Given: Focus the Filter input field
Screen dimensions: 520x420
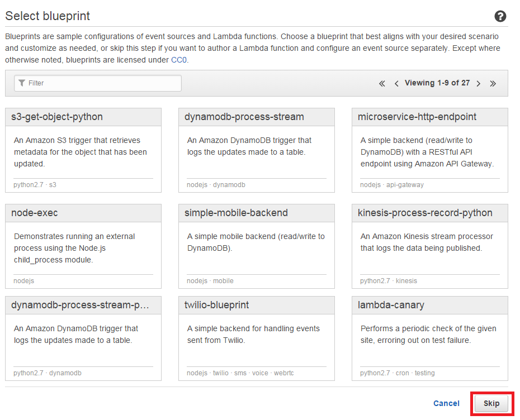Looking at the screenshot, I should (98, 83).
